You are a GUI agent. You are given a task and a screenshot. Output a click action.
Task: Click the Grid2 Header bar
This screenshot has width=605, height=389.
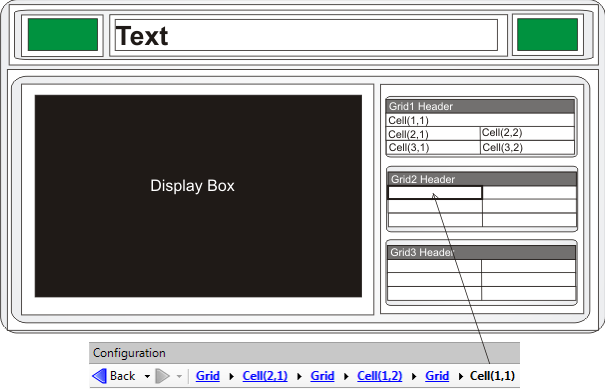(482, 179)
